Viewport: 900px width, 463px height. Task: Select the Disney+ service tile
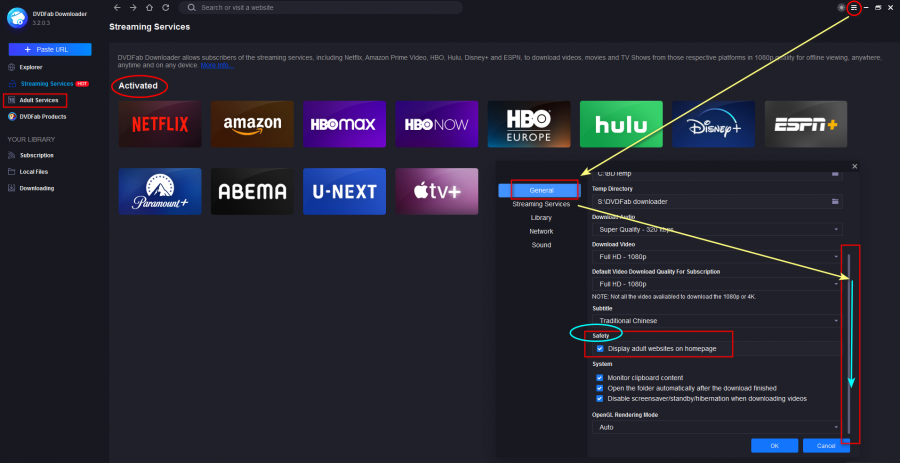712,124
